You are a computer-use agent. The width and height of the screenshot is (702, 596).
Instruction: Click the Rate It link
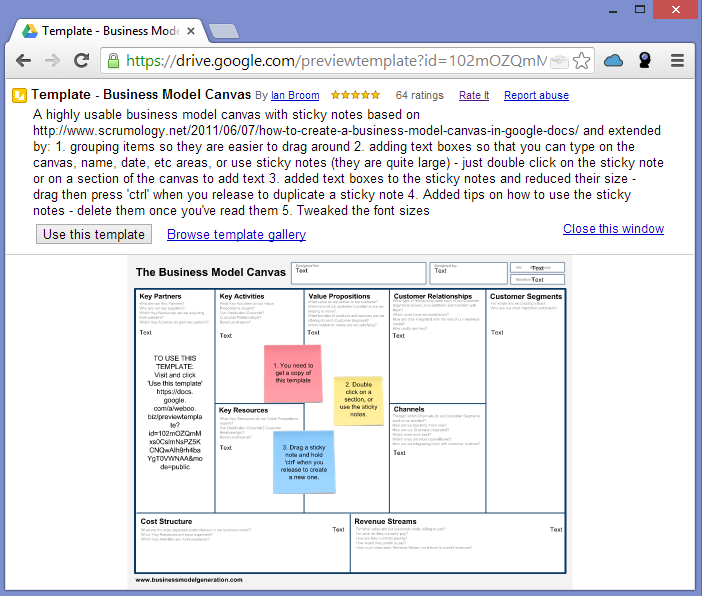pos(474,95)
